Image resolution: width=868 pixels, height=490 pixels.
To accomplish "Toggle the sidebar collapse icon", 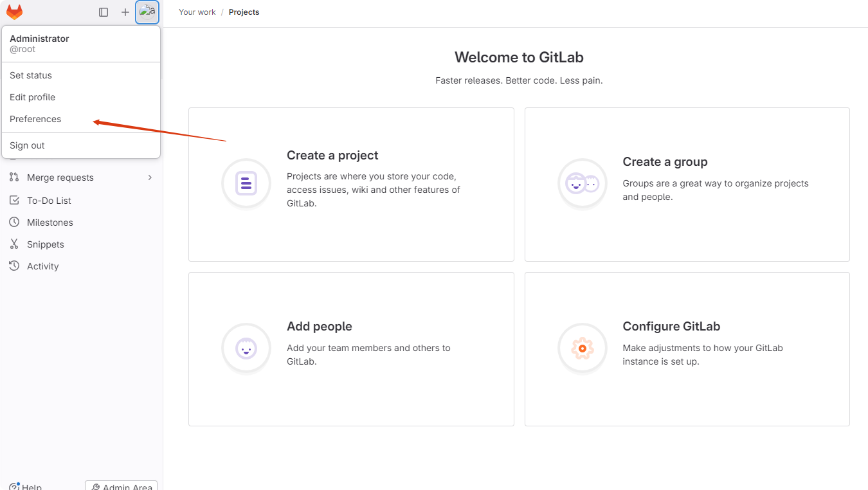I will (104, 12).
